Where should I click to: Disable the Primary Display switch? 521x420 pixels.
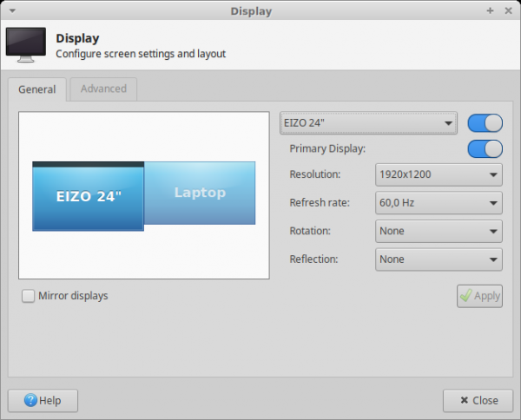pos(485,148)
